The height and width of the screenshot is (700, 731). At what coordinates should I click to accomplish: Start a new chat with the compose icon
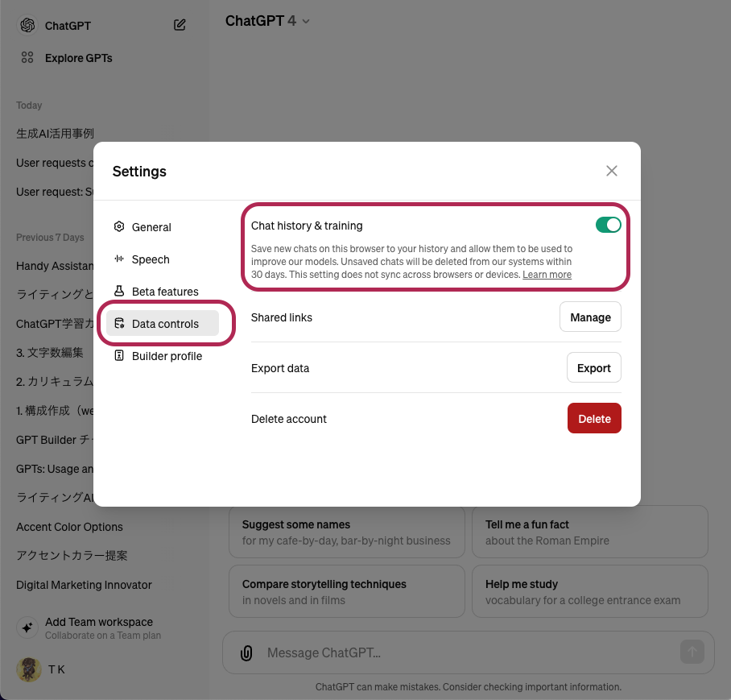[x=180, y=25]
